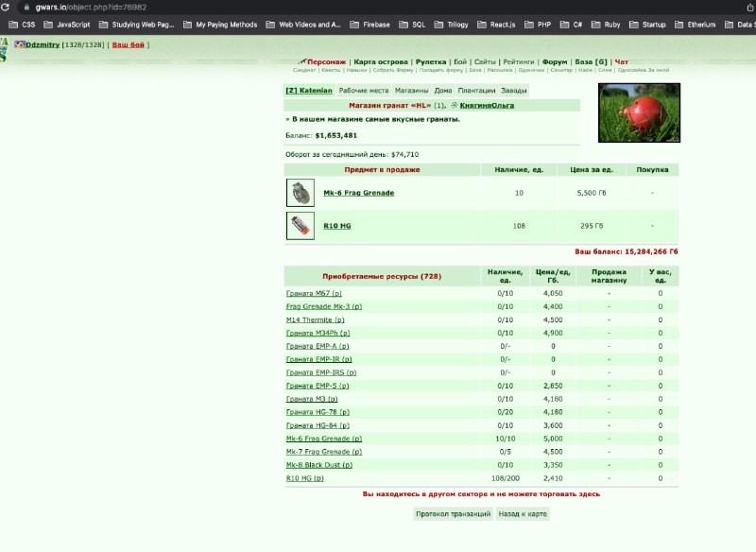
Task: Click the browser address bar URL
Action: pyautogui.click(x=91, y=8)
